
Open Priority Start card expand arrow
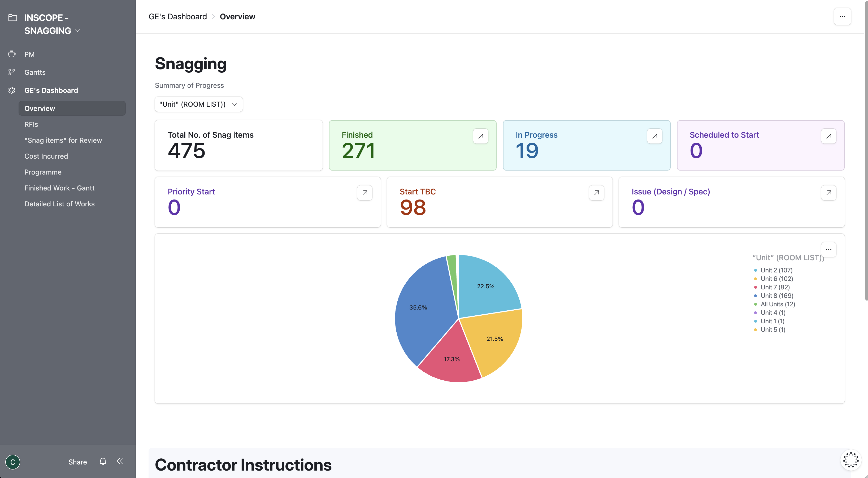point(364,193)
